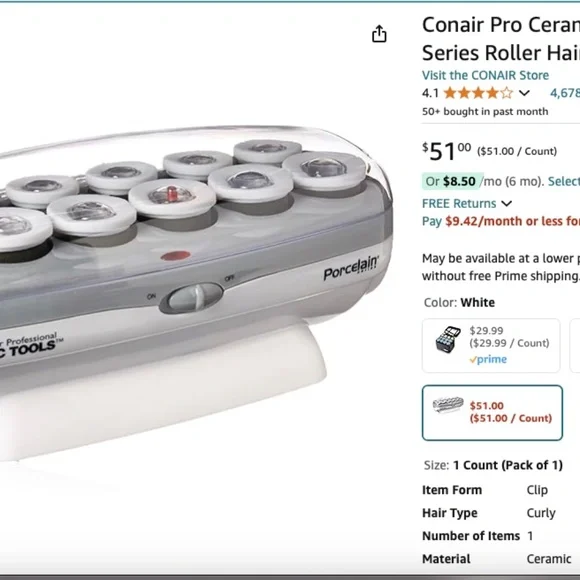Select the $29.99 Prime color option
The image size is (580, 580).
491,345
